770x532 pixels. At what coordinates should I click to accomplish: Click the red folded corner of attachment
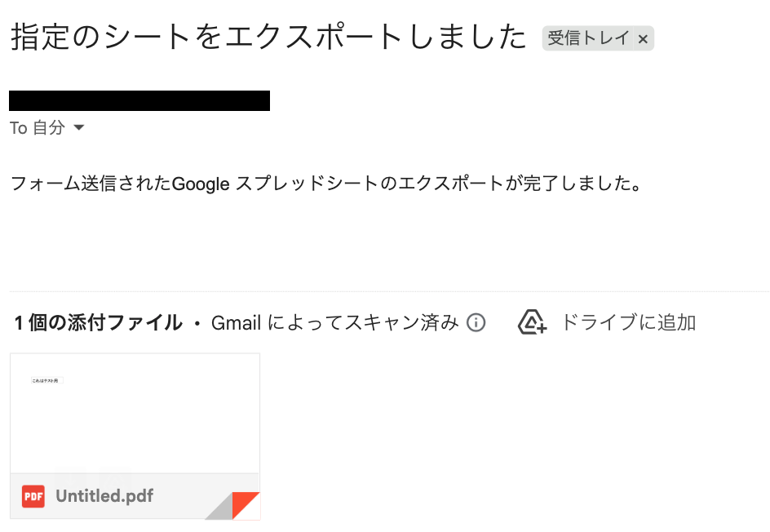(x=247, y=504)
